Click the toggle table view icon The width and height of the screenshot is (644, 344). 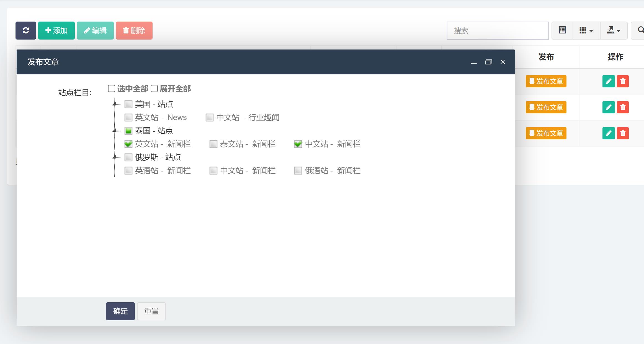[562, 30]
